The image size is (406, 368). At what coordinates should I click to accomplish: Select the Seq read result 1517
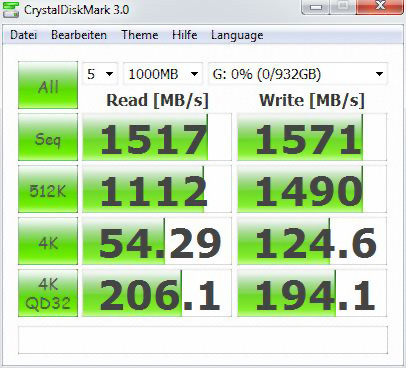coord(157,137)
